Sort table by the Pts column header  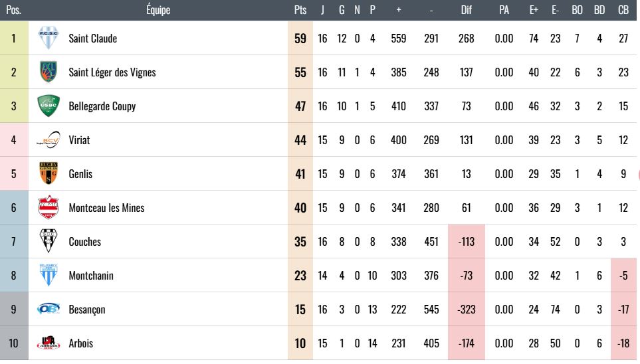pos(300,10)
